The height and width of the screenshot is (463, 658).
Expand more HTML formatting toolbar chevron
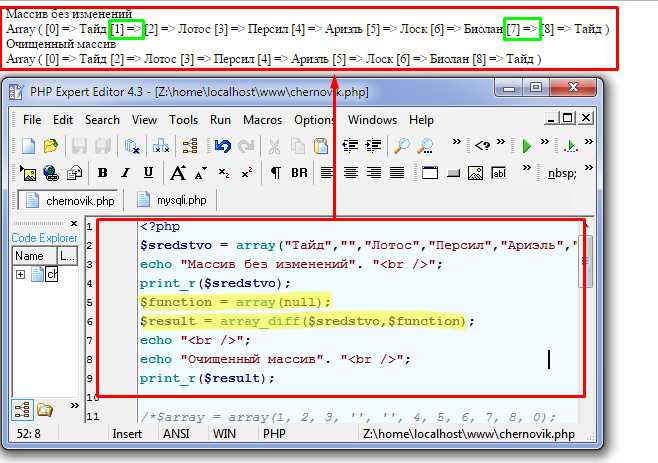point(527,168)
